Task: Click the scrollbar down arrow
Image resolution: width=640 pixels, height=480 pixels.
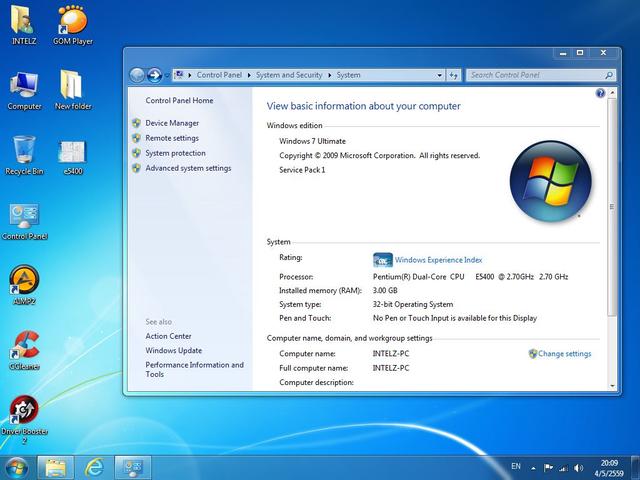Action: click(x=612, y=385)
